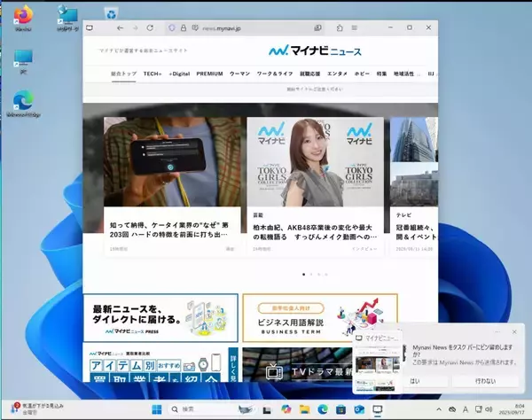Select the +Digital navigation tab

[x=179, y=74]
